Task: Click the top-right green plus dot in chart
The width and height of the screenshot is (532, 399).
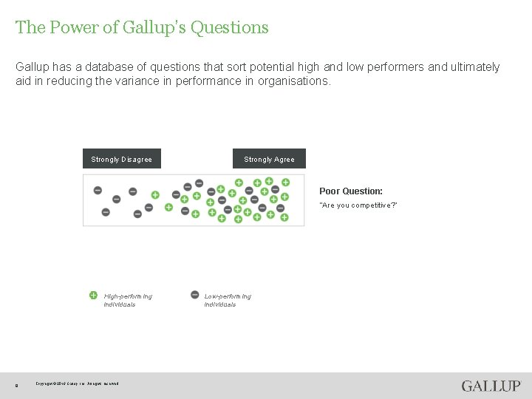Action: pos(285,182)
